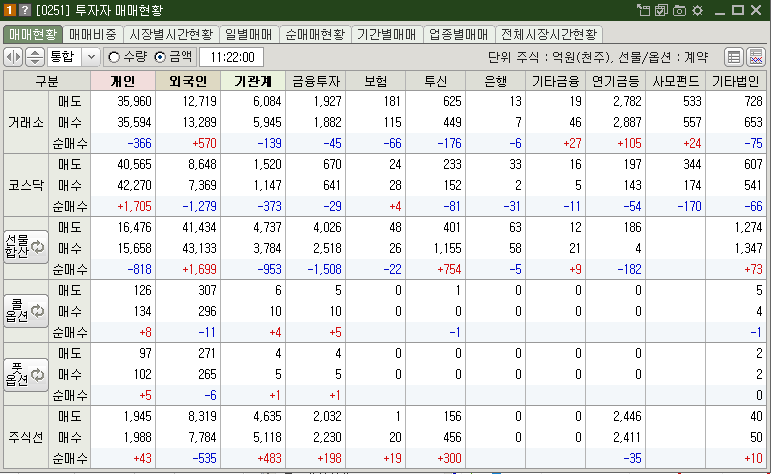Screen dimensions: 771x474
Task: Open the 순매매현황 tab
Action: (x=315, y=34)
